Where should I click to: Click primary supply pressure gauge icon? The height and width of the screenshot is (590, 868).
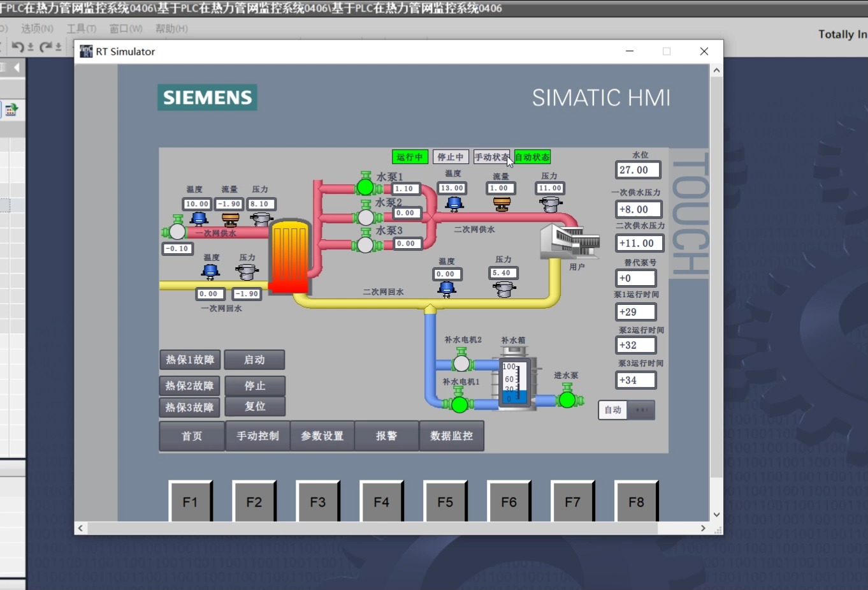pyautogui.click(x=261, y=219)
